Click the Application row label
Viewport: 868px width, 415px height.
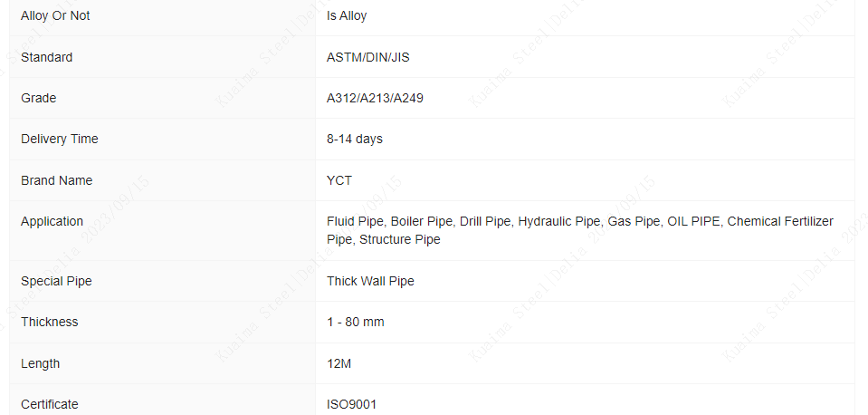click(x=52, y=222)
